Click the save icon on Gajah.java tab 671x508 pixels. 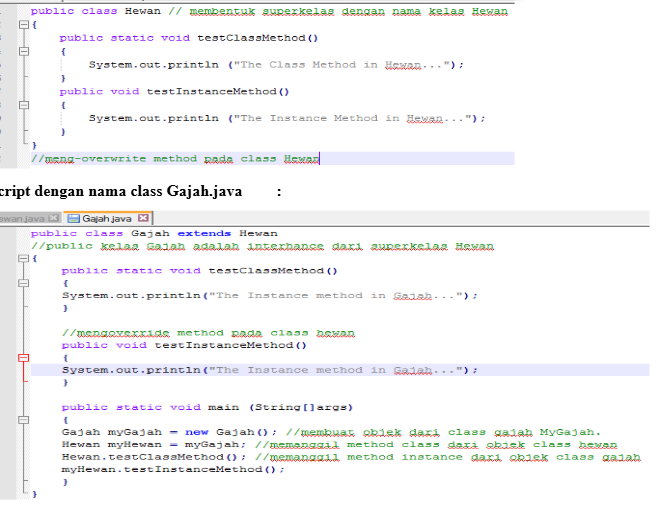tap(73, 218)
